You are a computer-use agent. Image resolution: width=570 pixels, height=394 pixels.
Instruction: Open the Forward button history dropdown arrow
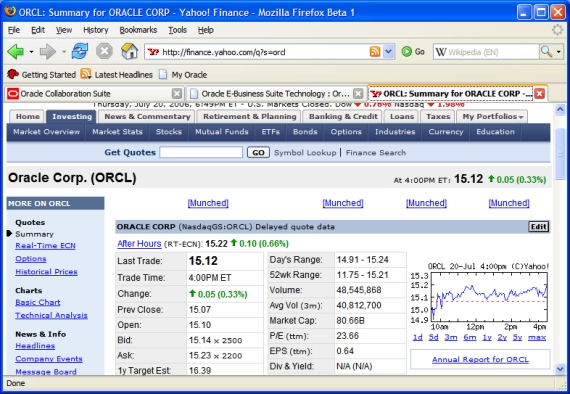point(64,52)
